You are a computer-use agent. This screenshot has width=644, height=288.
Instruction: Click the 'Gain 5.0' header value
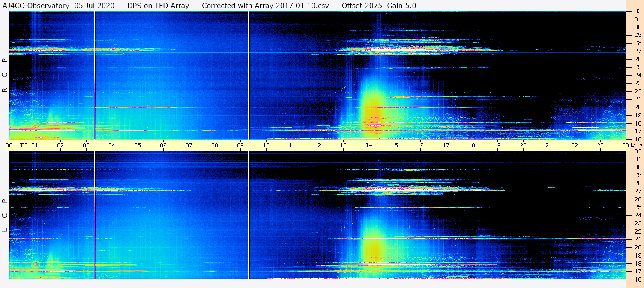point(402,6)
